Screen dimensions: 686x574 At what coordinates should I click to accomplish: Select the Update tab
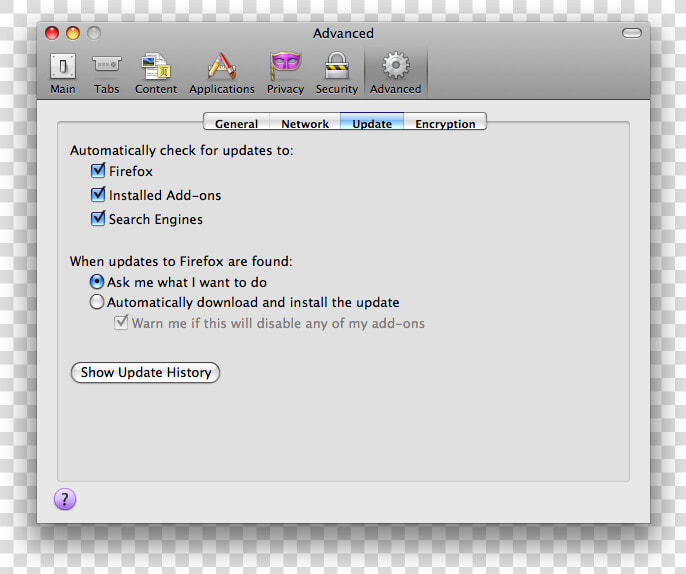click(372, 123)
